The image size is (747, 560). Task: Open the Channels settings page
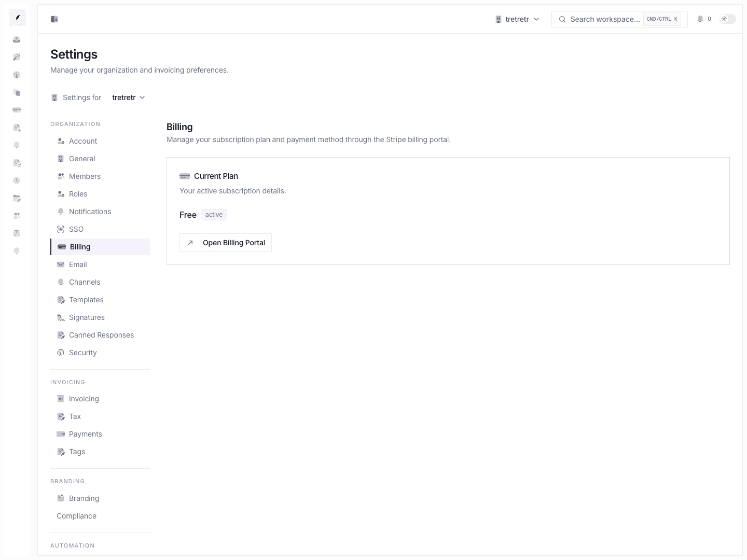[100, 282]
